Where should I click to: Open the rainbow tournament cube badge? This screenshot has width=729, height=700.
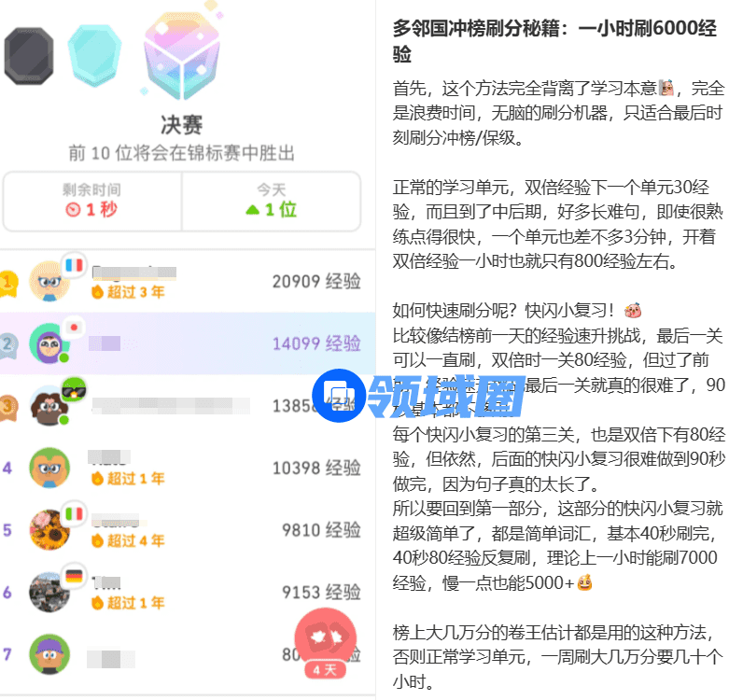click(182, 57)
